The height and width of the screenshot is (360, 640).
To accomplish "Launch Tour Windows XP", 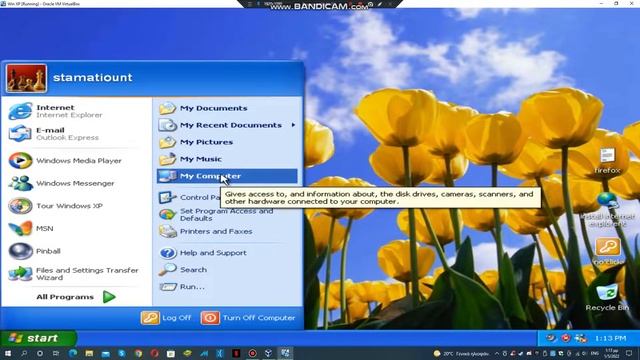I will tap(56, 206).
